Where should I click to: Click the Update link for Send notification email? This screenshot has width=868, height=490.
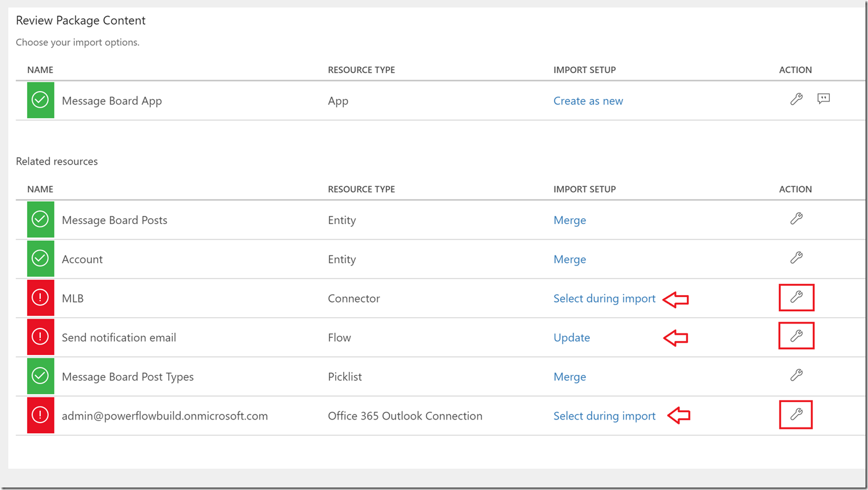pyautogui.click(x=571, y=337)
